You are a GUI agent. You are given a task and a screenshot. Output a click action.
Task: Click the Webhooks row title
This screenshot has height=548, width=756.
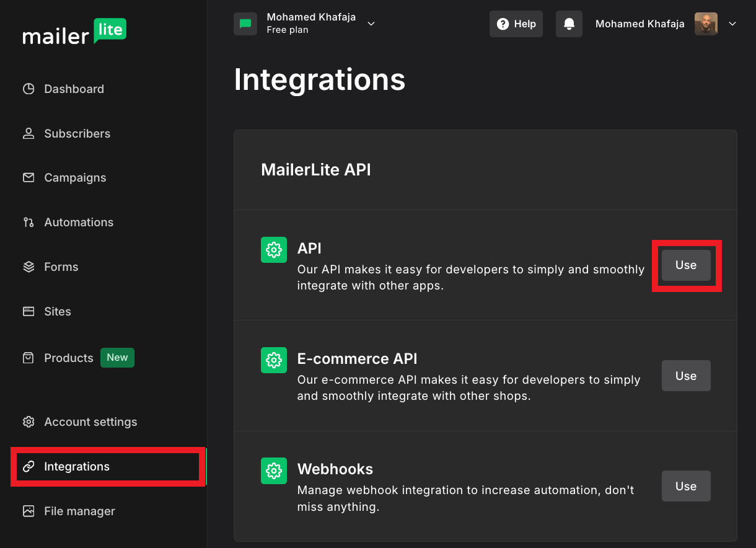[335, 469]
